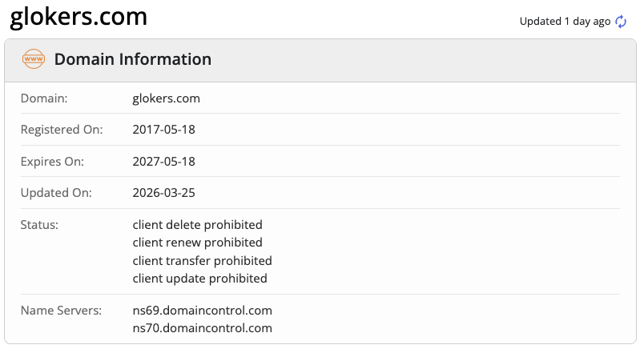Select ns70.domaincontrol.com name server
The height and width of the screenshot is (353, 644).
202,328
